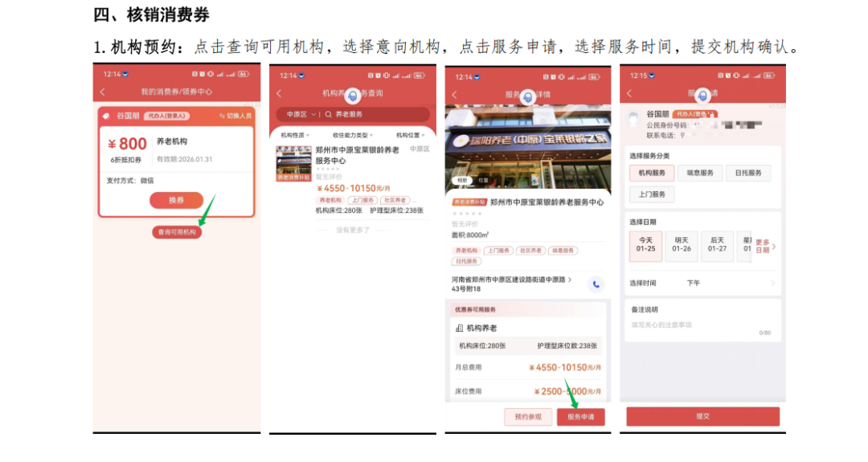Click 社区养老 tag on service details

tap(530, 251)
